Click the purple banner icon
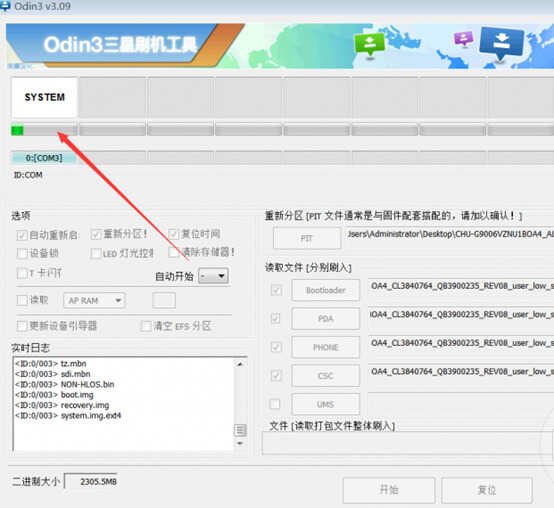This screenshot has width=554, height=508. [x=463, y=38]
